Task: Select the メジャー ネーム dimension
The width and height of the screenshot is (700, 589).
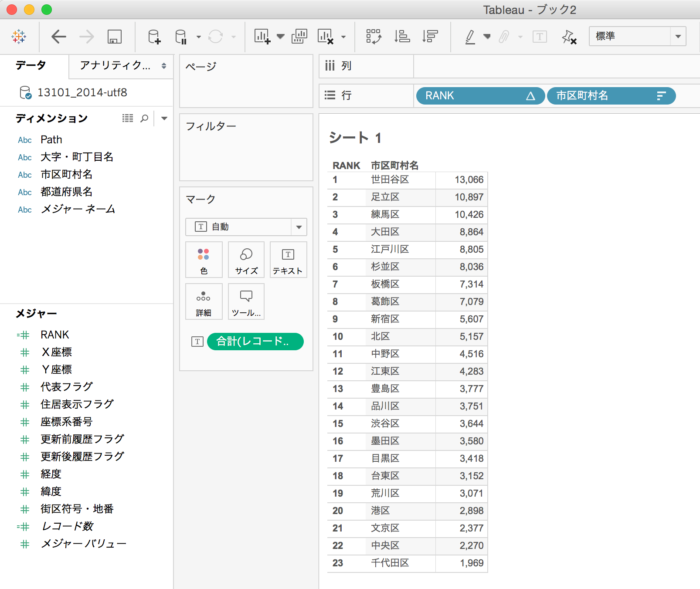Action: coord(78,210)
